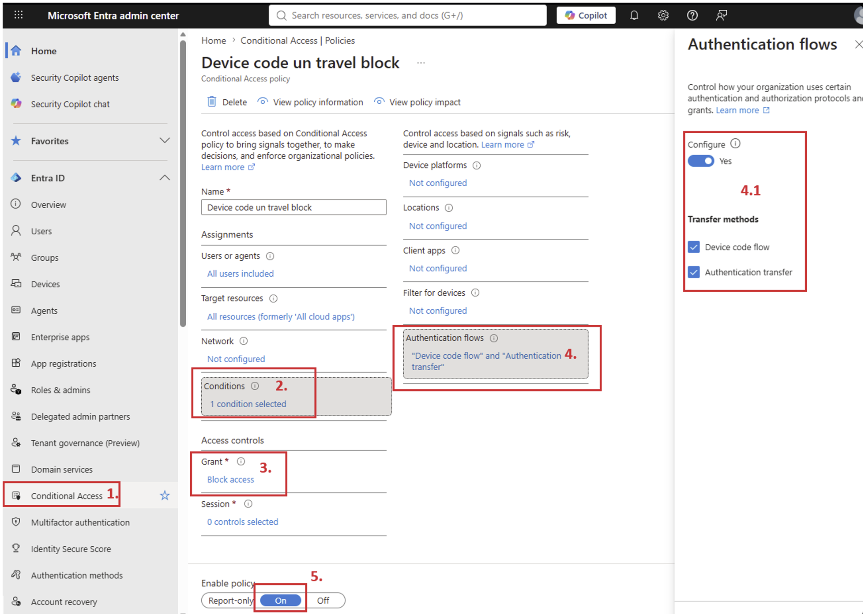Open the app launcher waffle icon
This screenshot has width=865, height=616.
click(18, 15)
